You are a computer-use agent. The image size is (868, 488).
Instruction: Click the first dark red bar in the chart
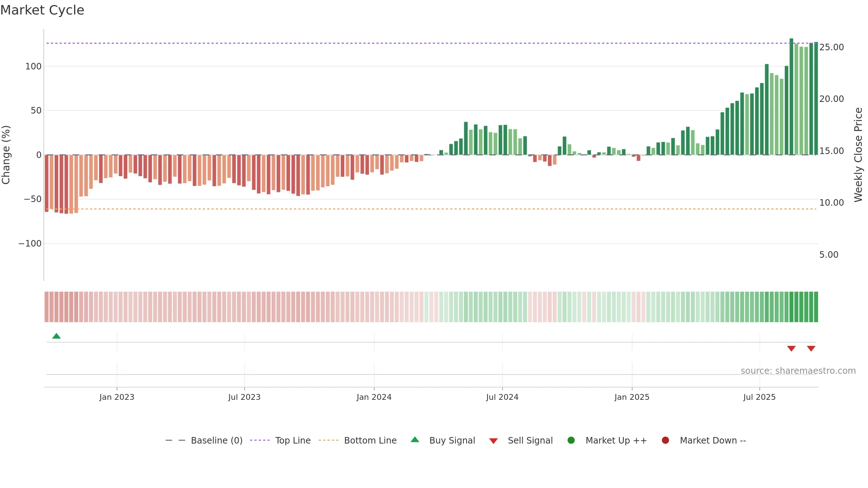47,183
